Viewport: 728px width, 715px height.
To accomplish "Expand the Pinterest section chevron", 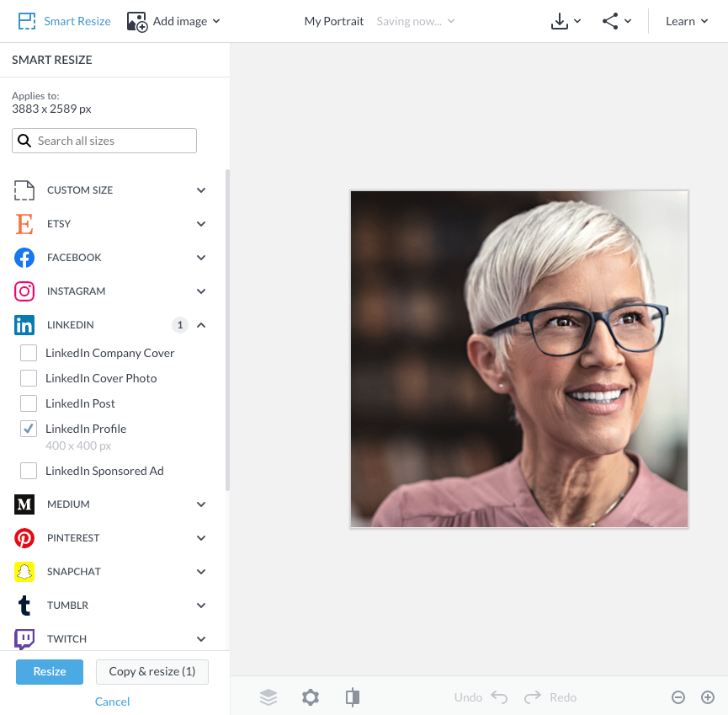I will tap(201, 538).
